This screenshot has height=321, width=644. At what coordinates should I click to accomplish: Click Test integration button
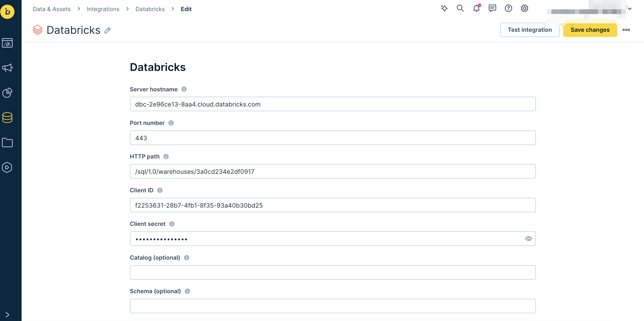530,30
